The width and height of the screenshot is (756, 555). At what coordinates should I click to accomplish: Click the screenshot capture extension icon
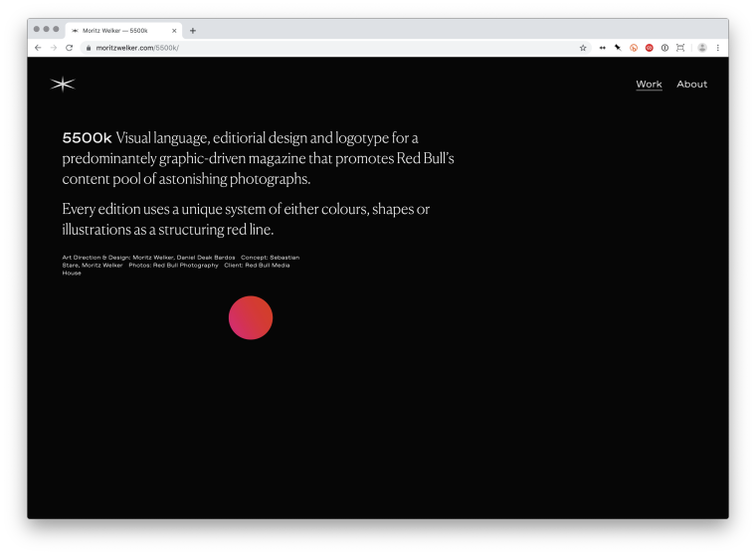680,48
